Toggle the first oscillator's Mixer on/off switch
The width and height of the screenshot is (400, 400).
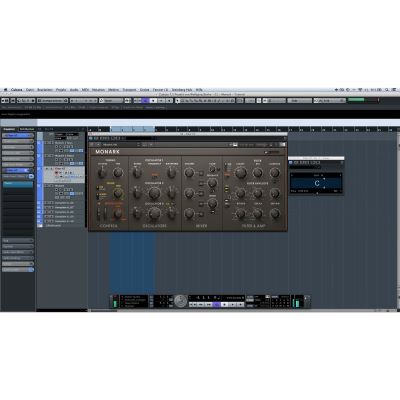(x=201, y=173)
